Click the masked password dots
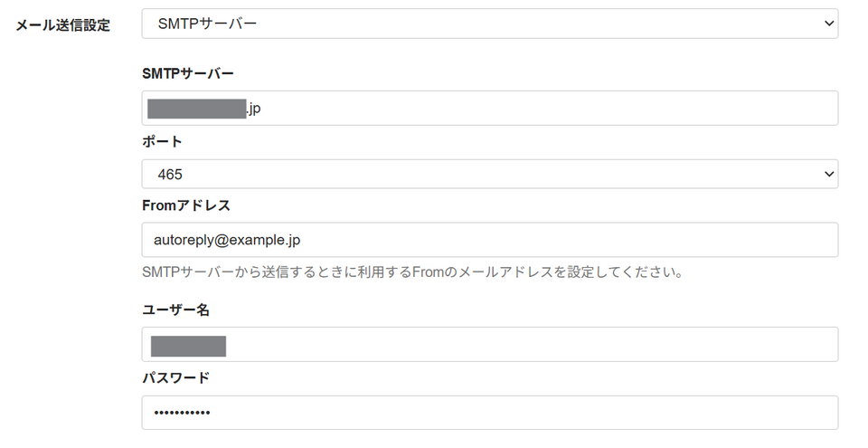This screenshot has width=868, height=448. click(182, 413)
